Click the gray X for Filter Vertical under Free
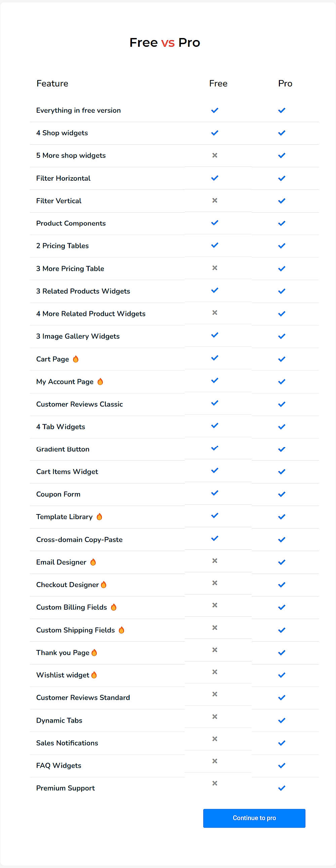This screenshot has height=868, width=336. click(215, 200)
